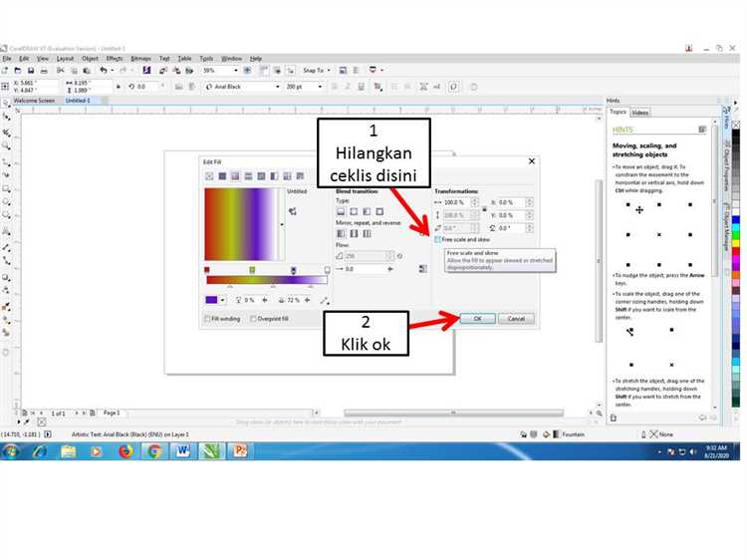This screenshot has width=747, height=560.
Task: Open Object Properties docker tab
Action: coord(727,164)
